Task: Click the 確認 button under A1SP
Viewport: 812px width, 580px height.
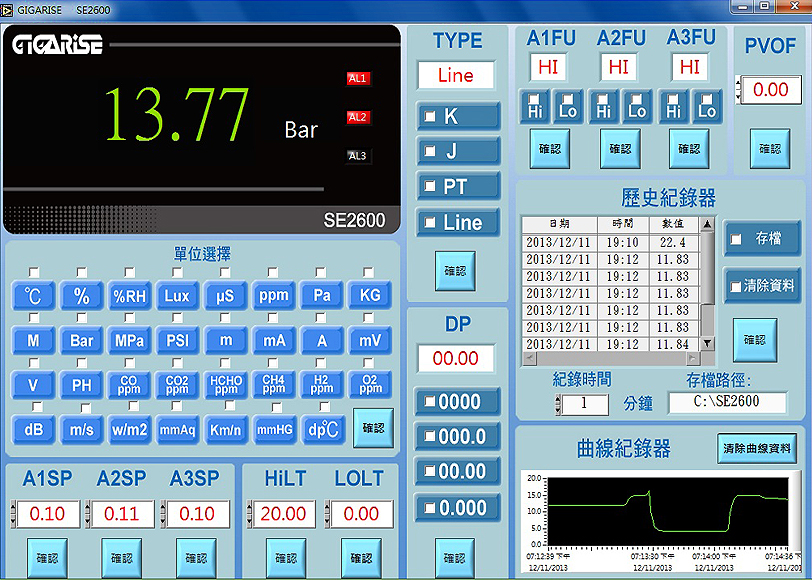Action: coord(47,558)
